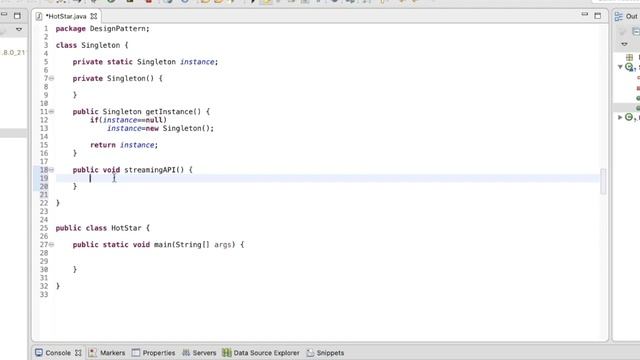Click line number 19 in the gutter

pos(44,178)
